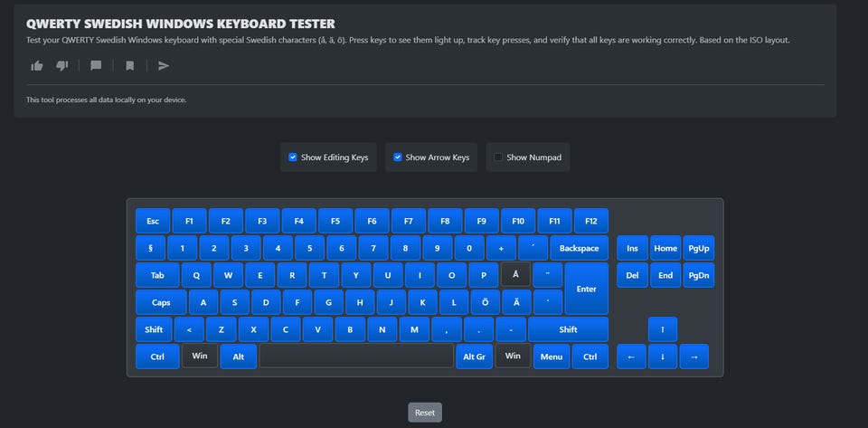Click the comma key
This screenshot has width=868, height=428.
point(447,329)
